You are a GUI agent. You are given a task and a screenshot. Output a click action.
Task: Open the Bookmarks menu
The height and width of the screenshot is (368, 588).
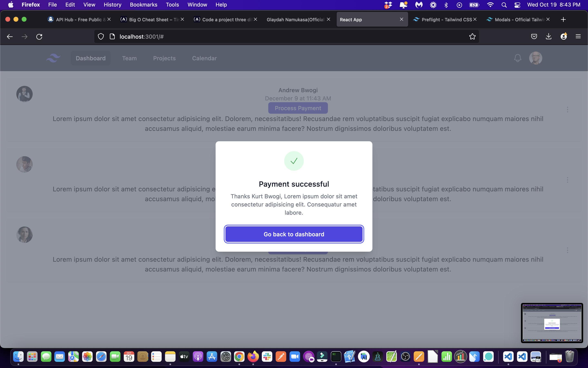pyautogui.click(x=143, y=5)
